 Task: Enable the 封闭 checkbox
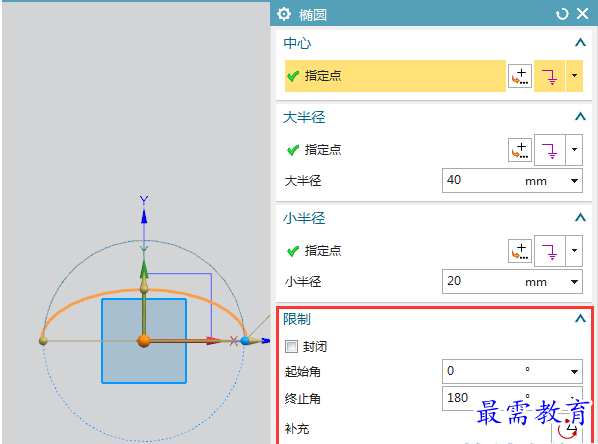point(291,346)
